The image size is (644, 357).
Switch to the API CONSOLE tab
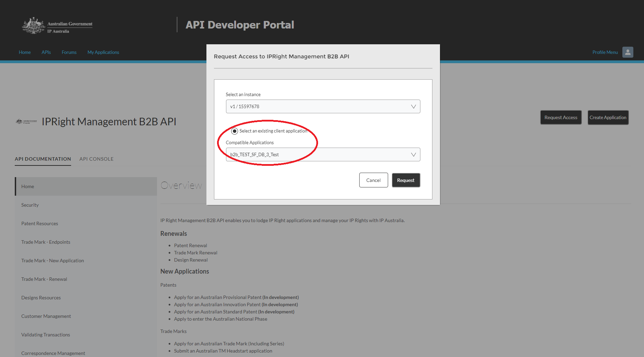pyautogui.click(x=96, y=159)
